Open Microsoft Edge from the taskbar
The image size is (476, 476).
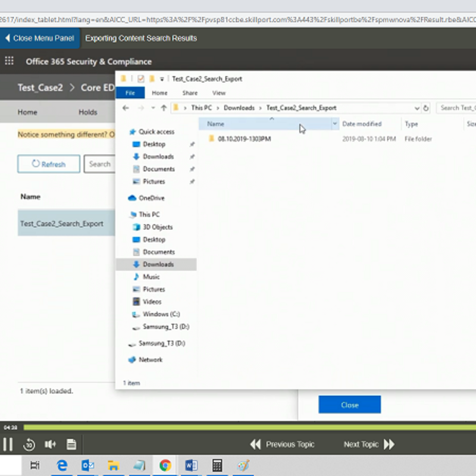[62, 465]
